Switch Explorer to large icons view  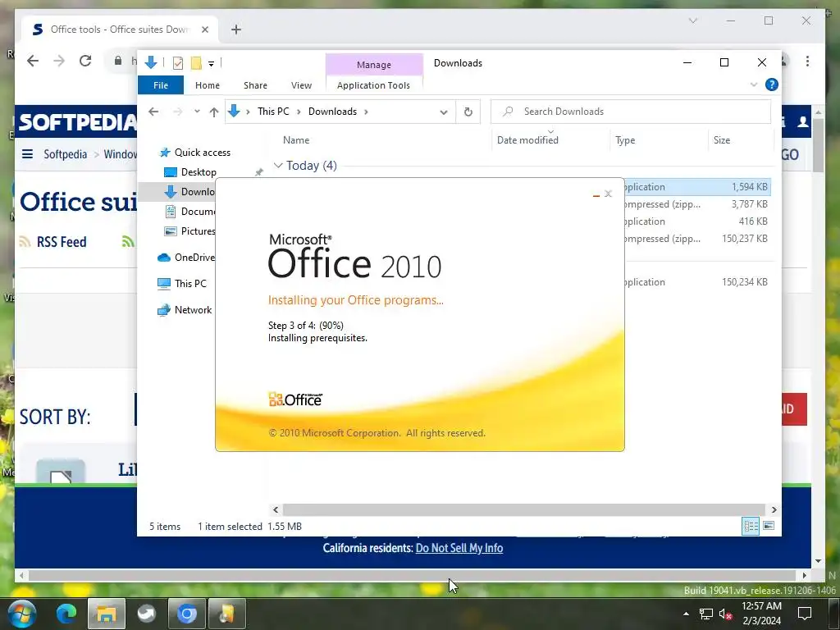(x=769, y=526)
